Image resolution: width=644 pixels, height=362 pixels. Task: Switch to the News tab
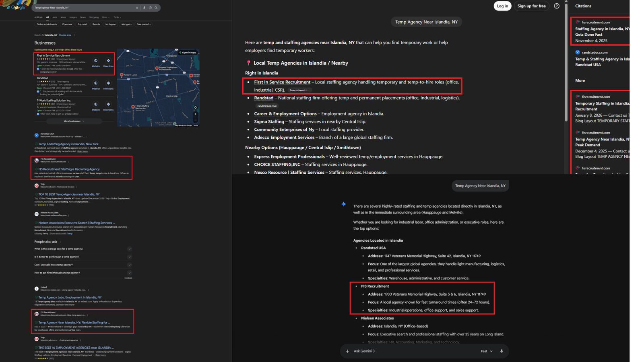click(x=83, y=17)
